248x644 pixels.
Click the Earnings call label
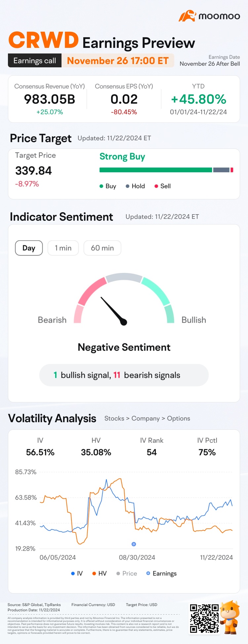coord(35,61)
